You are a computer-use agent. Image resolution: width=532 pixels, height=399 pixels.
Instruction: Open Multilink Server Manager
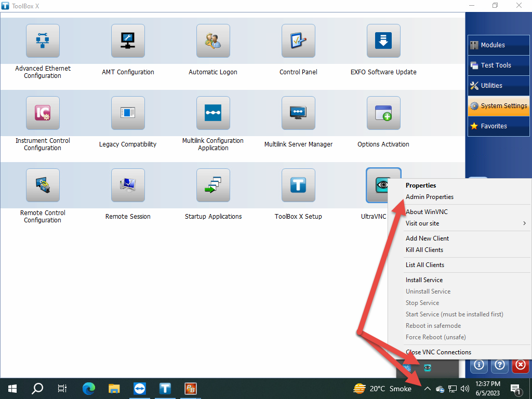[x=298, y=113]
